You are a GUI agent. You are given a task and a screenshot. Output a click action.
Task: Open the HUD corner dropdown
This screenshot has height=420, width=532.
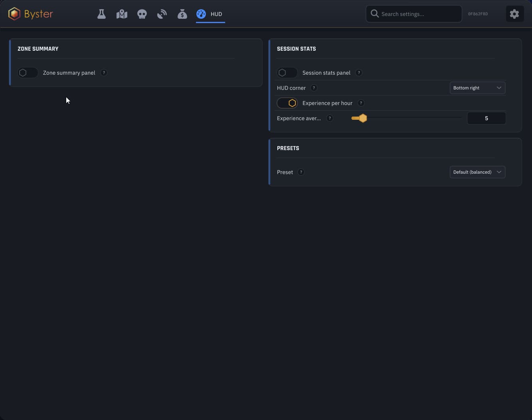477,88
